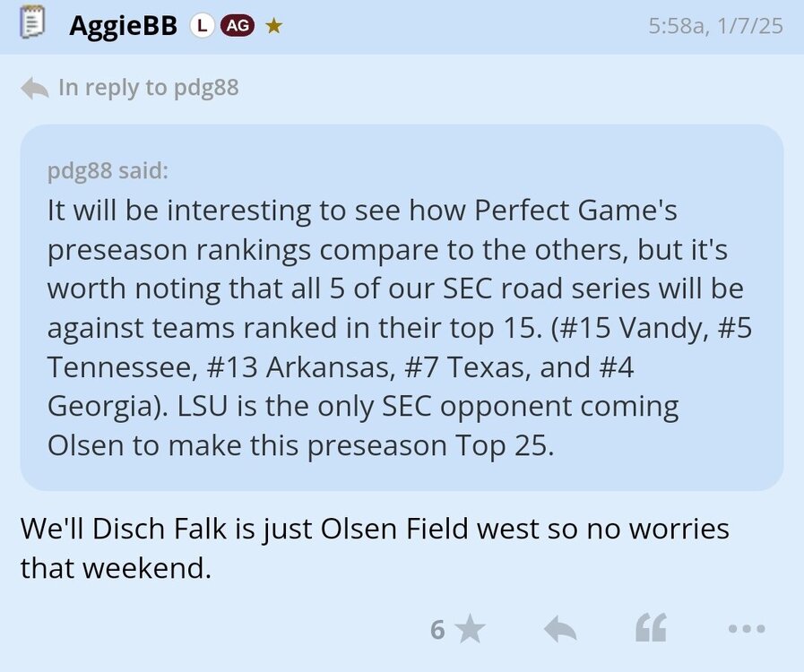Quote this post with the quotation icon

(x=651, y=629)
